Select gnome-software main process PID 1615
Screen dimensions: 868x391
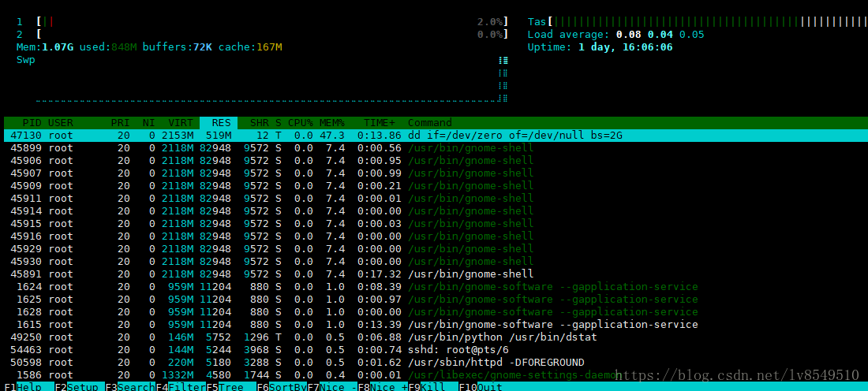click(436, 325)
